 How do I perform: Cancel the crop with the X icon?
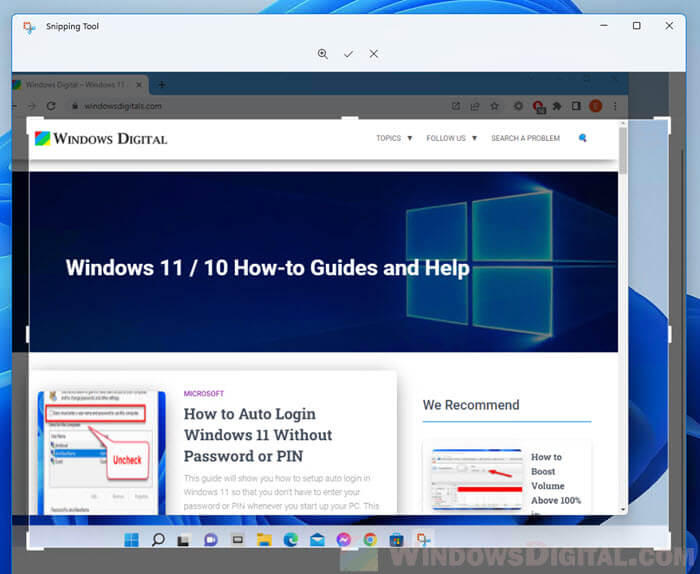374,54
